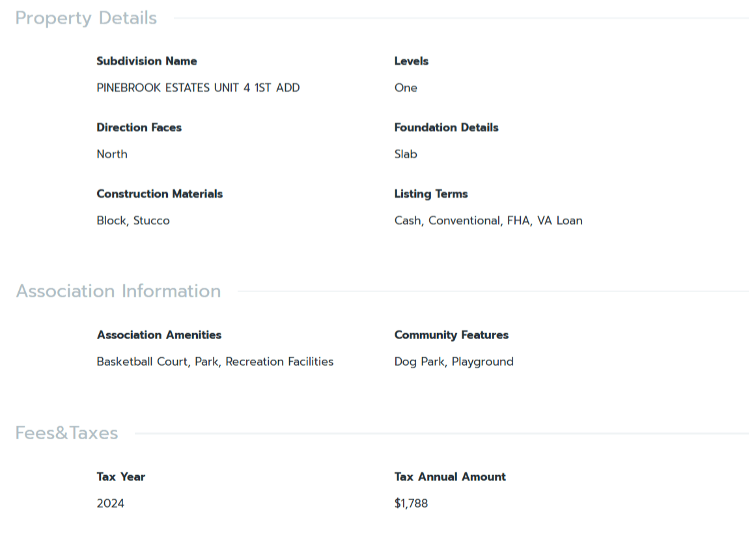Image resolution: width=756 pixels, height=559 pixels.
Task: Click the Association Information section heading
Action: [x=119, y=291]
